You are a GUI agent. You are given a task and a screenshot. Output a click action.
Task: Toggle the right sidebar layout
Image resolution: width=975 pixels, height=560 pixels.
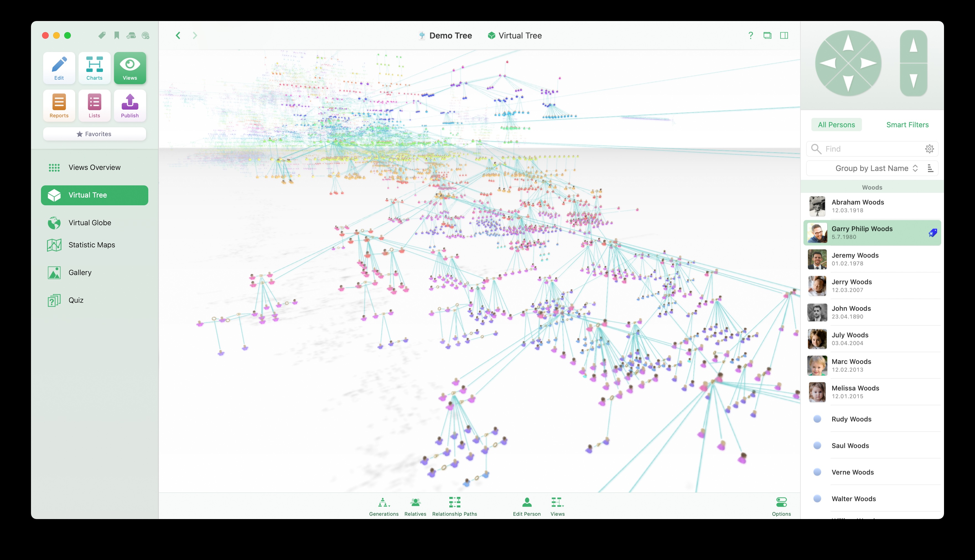784,35
